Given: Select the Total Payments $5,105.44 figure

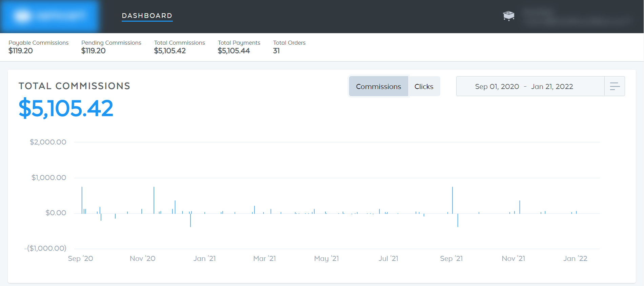Looking at the screenshot, I should [234, 51].
